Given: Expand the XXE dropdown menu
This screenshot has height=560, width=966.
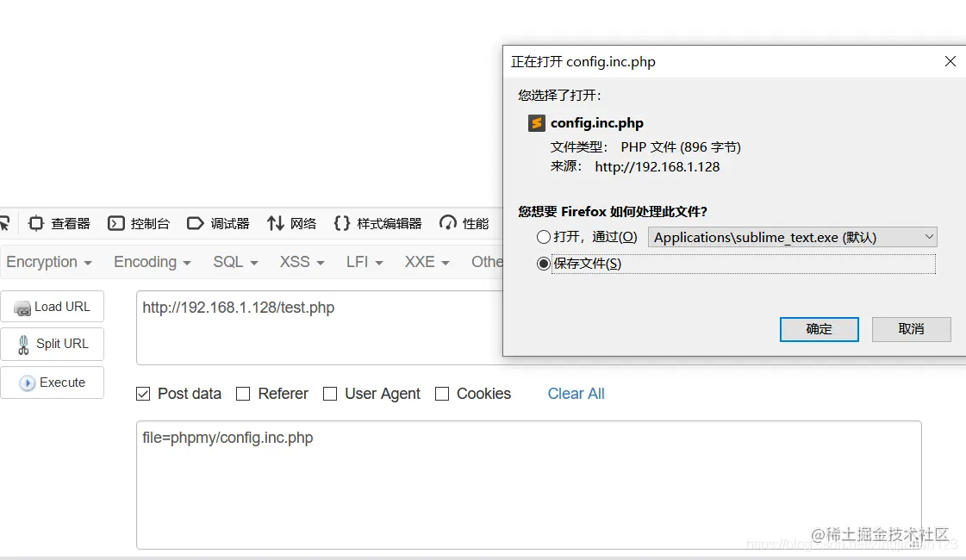Looking at the screenshot, I should [x=427, y=262].
